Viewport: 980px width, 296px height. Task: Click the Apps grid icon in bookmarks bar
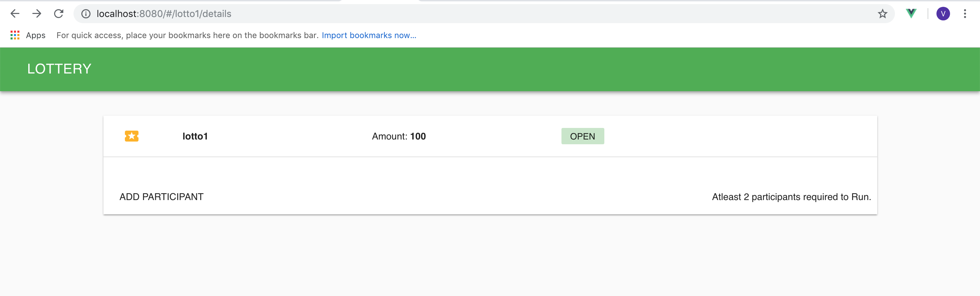(15, 35)
